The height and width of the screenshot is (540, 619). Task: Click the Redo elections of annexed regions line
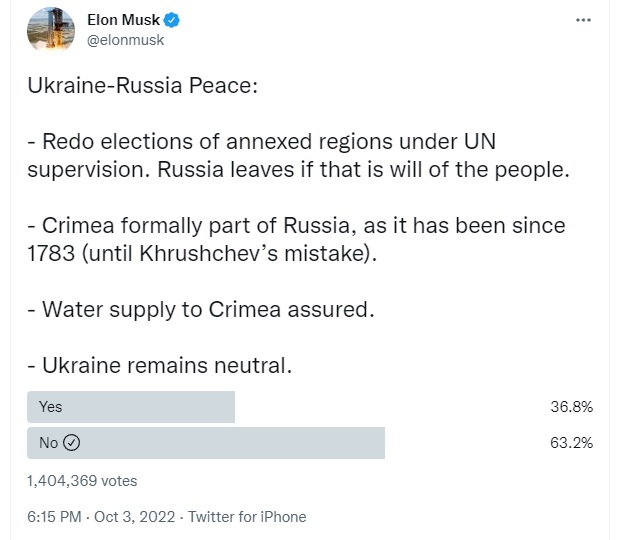pos(261,141)
